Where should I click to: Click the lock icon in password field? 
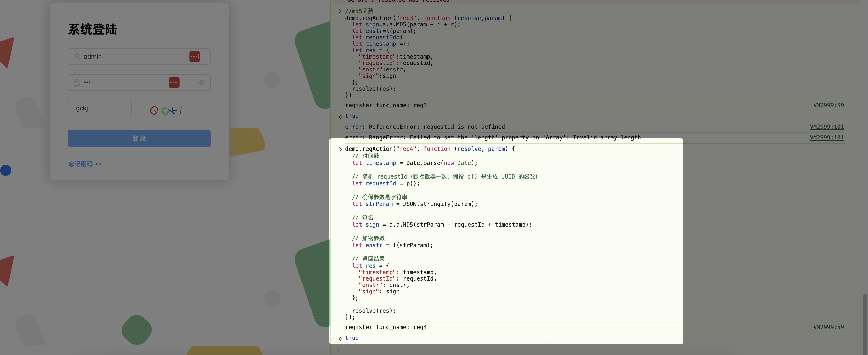(77, 82)
